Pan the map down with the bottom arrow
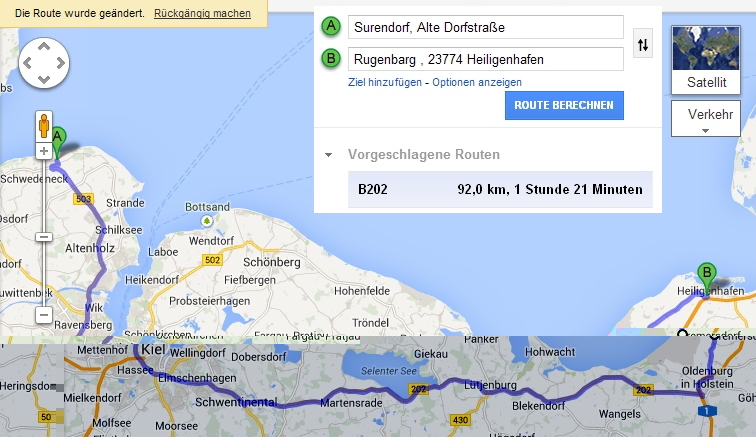 pyautogui.click(x=43, y=79)
